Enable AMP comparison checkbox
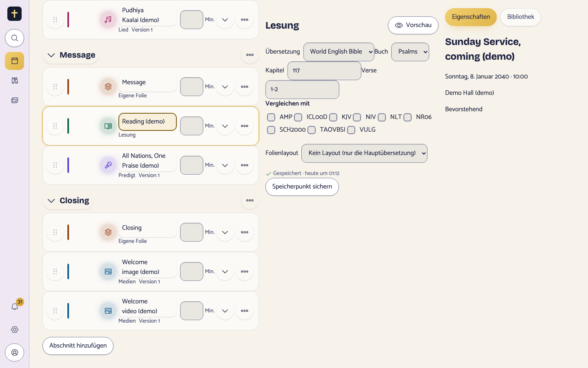This screenshot has width=588, height=368. (271, 117)
